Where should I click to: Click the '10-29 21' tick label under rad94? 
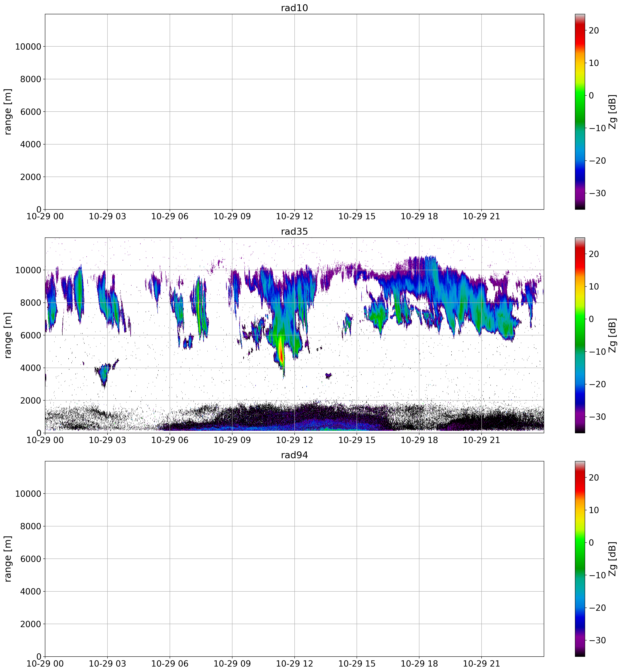481,664
